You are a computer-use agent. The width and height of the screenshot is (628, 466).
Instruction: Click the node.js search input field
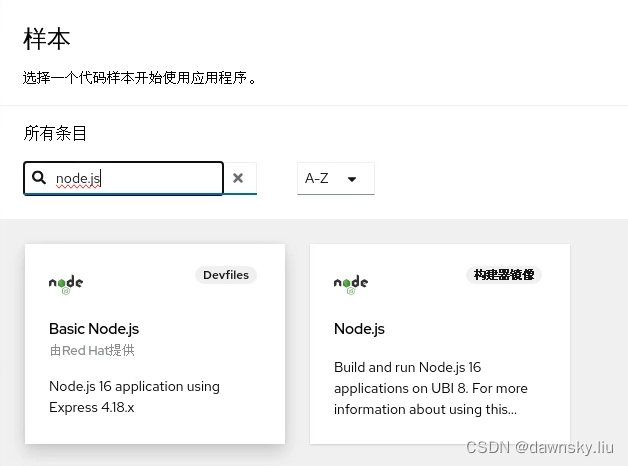pyautogui.click(x=123, y=178)
